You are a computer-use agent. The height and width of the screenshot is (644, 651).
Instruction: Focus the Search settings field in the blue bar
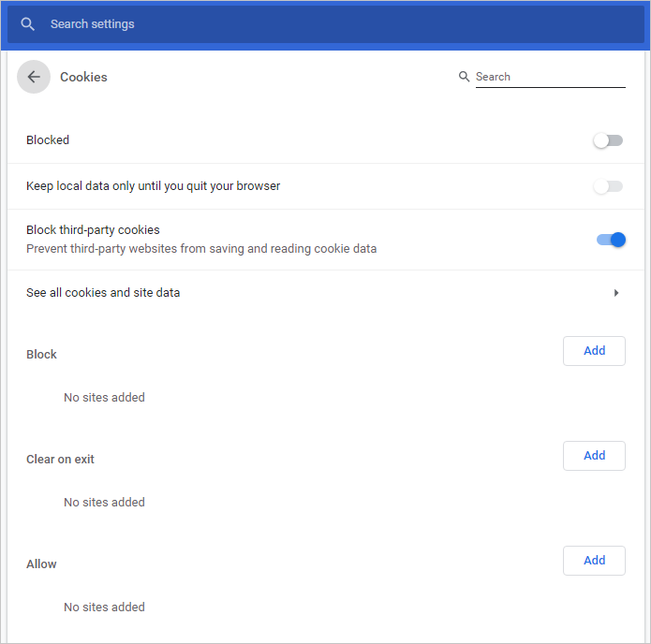(x=281, y=24)
